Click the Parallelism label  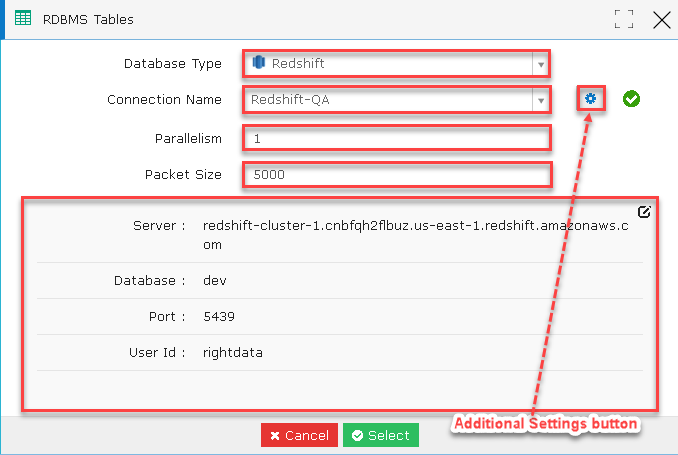(188, 139)
